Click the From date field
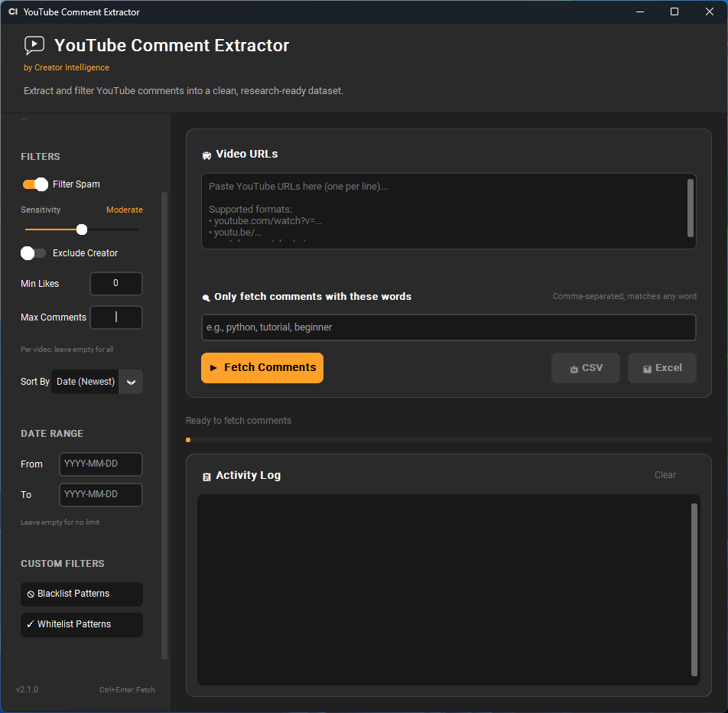The width and height of the screenshot is (728, 713). [101, 464]
